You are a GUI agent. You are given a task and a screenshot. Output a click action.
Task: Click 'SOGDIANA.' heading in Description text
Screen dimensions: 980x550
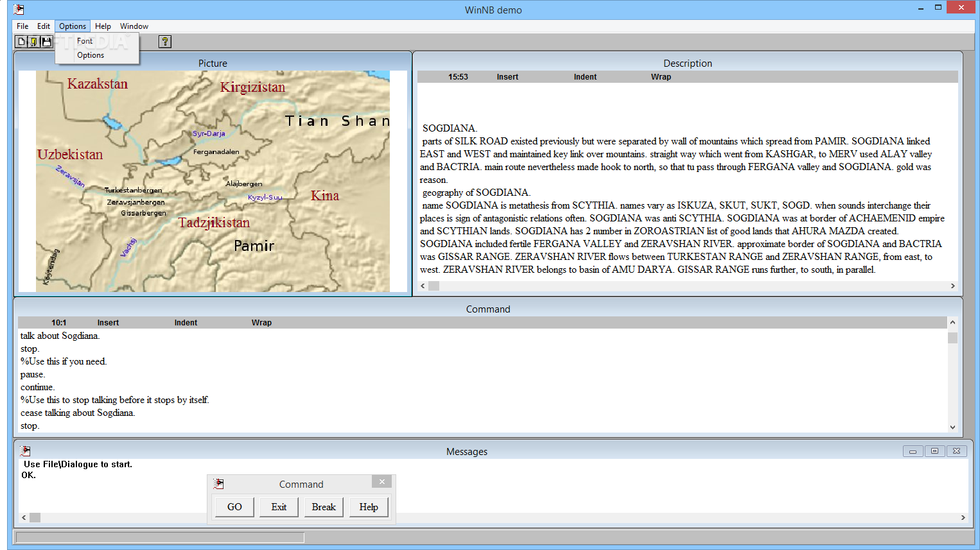tap(450, 128)
